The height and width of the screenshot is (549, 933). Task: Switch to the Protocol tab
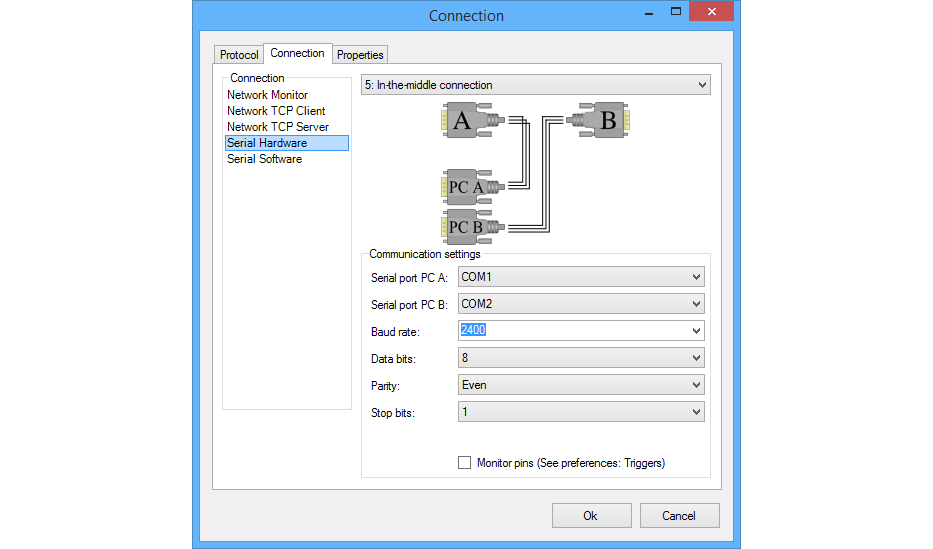[x=239, y=55]
